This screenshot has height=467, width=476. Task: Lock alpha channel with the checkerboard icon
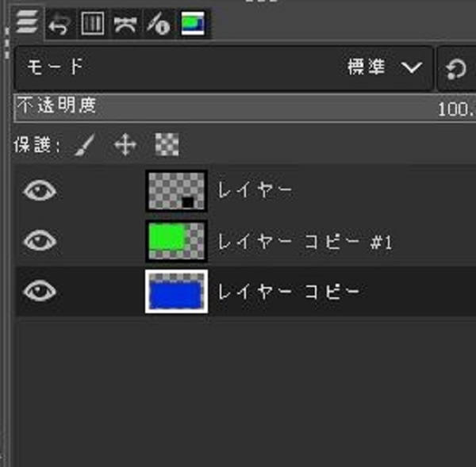[167, 144]
